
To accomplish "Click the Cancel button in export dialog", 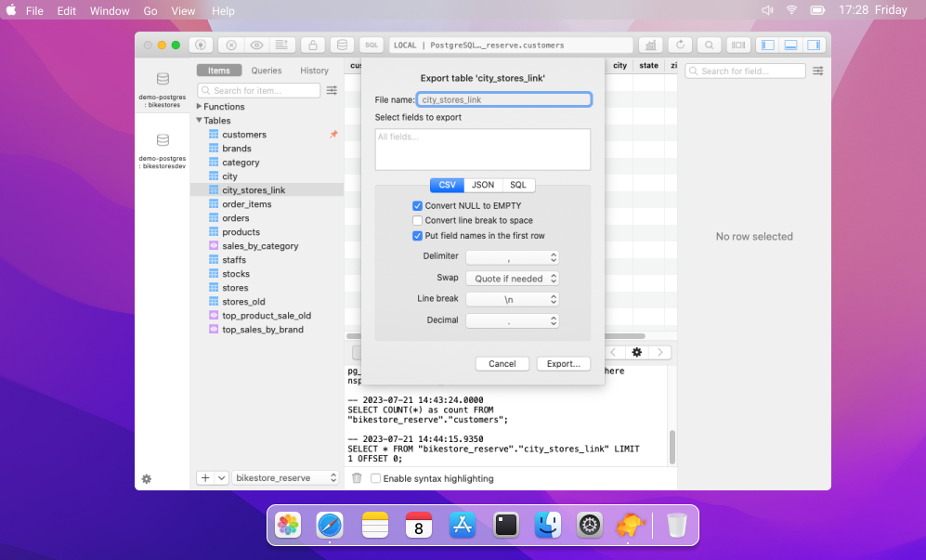I will point(502,364).
